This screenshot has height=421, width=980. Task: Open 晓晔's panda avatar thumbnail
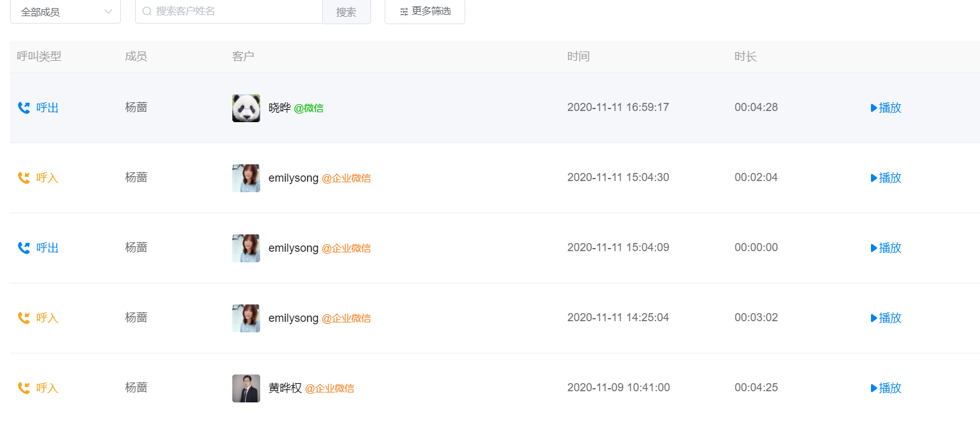click(x=246, y=108)
